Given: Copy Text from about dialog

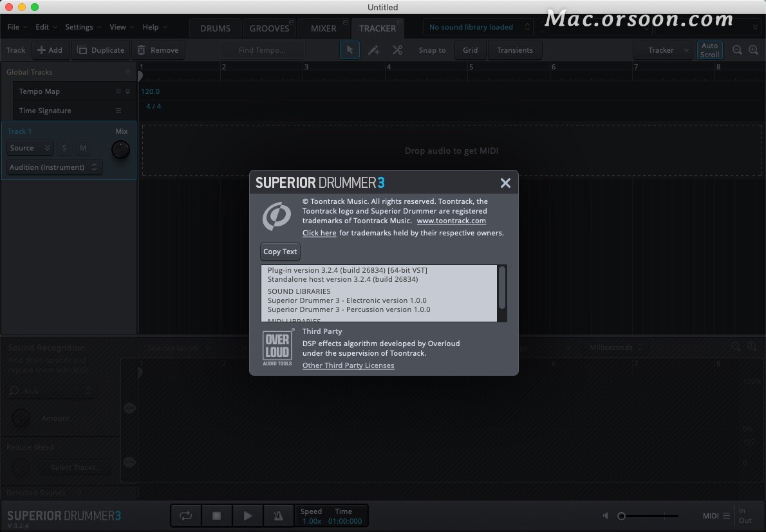Looking at the screenshot, I should (280, 252).
